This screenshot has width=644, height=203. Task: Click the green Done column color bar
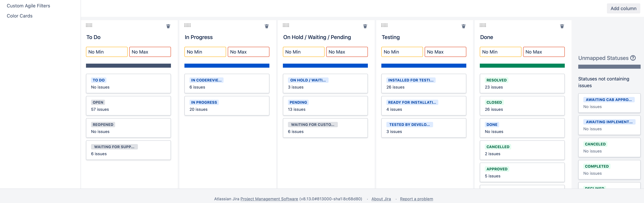[522, 66]
